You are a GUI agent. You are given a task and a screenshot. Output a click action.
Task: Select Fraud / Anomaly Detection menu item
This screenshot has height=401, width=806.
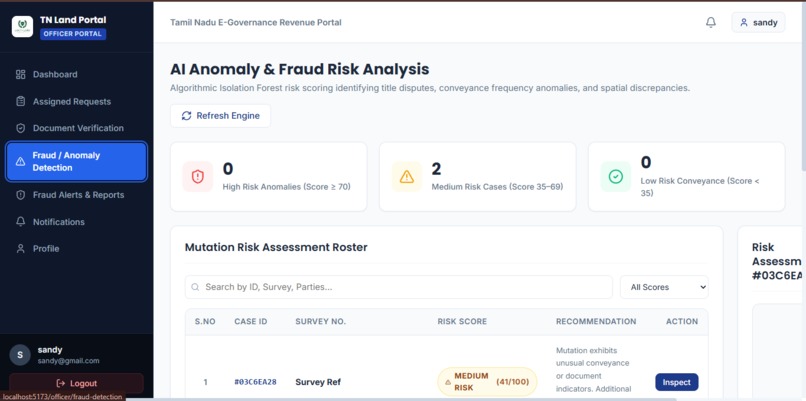tap(77, 161)
